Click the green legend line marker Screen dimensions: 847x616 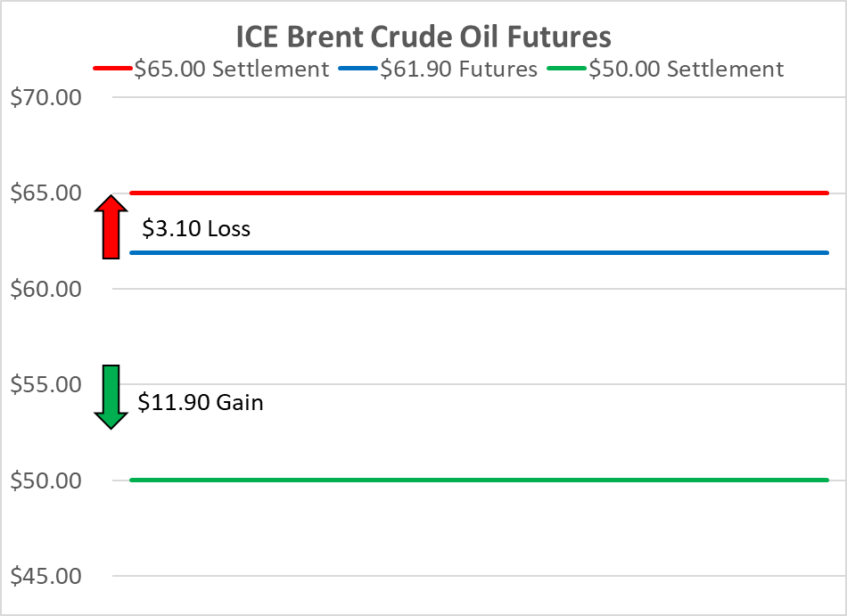coord(566,70)
